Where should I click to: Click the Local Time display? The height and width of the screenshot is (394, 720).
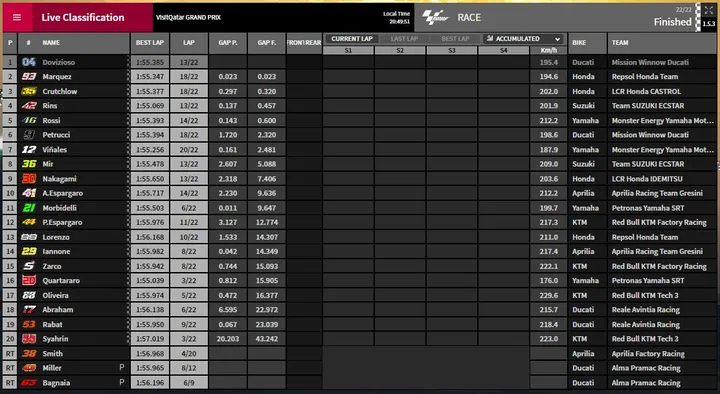[x=396, y=17]
